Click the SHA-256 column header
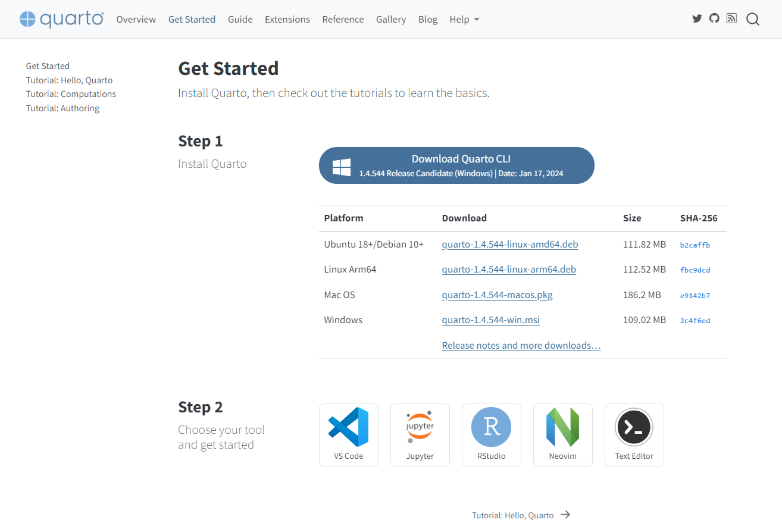This screenshot has width=782, height=532. (x=699, y=218)
